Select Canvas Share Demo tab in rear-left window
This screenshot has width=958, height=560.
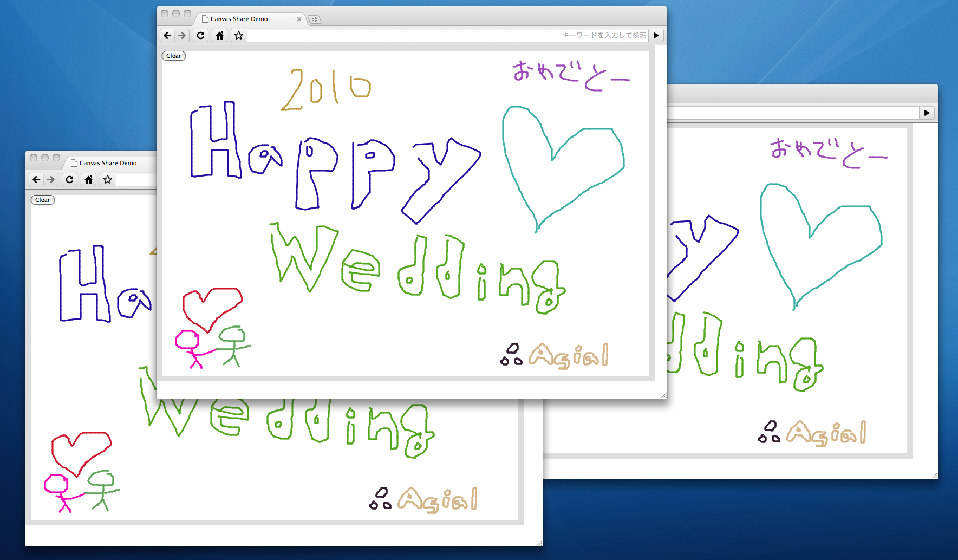click(108, 163)
